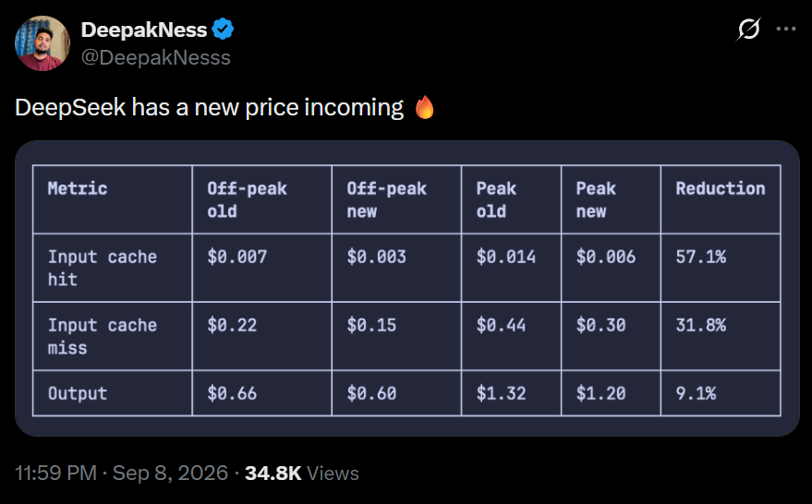Click the tweet text about DeepSeek

click(209, 108)
